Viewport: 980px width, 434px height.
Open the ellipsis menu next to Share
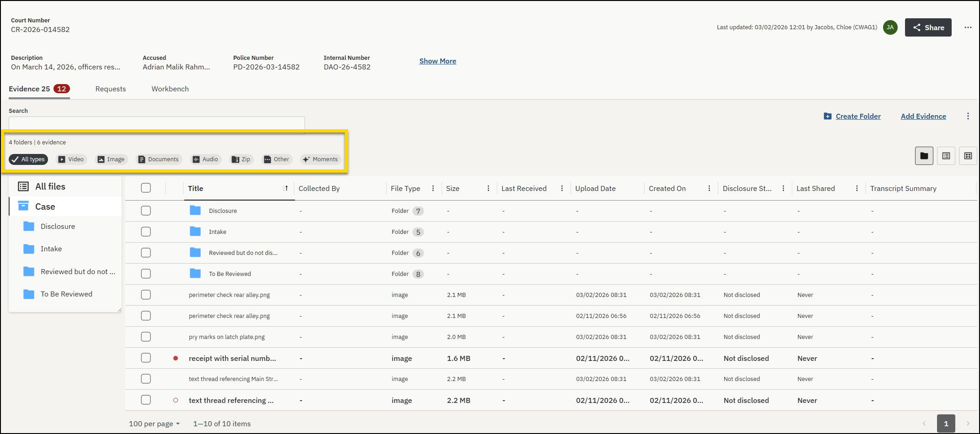(968, 27)
